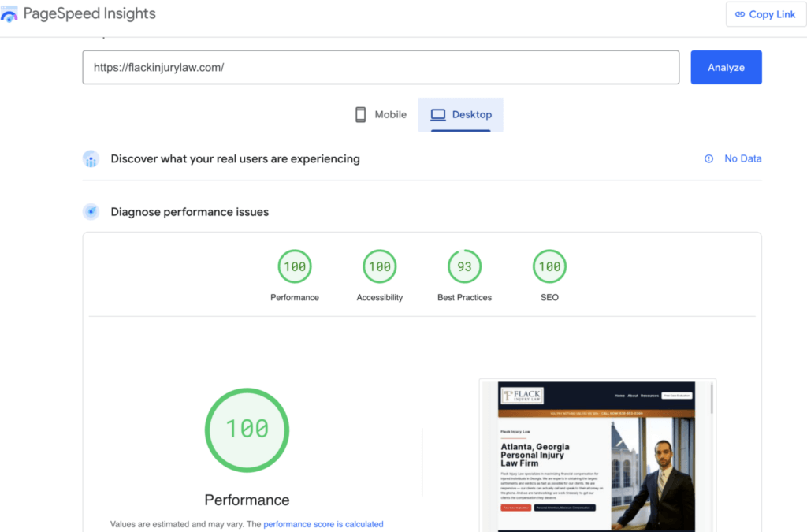Click the URL input field

381,67
